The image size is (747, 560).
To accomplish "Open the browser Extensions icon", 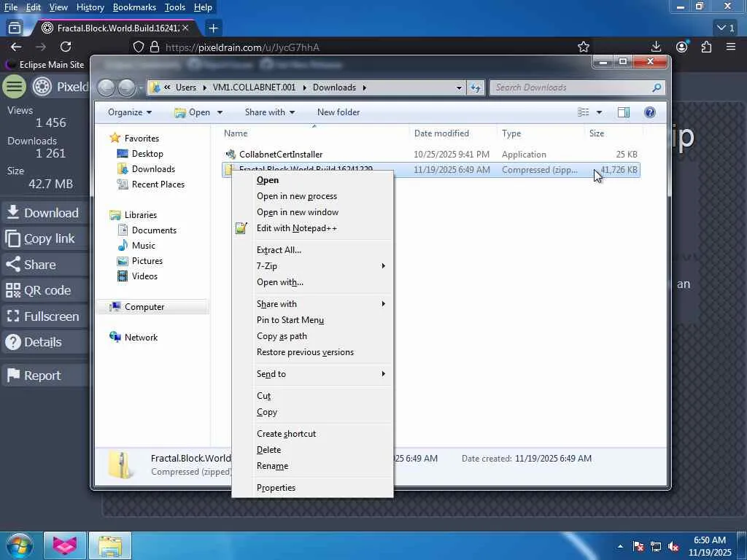I will pyautogui.click(x=706, y=47).
